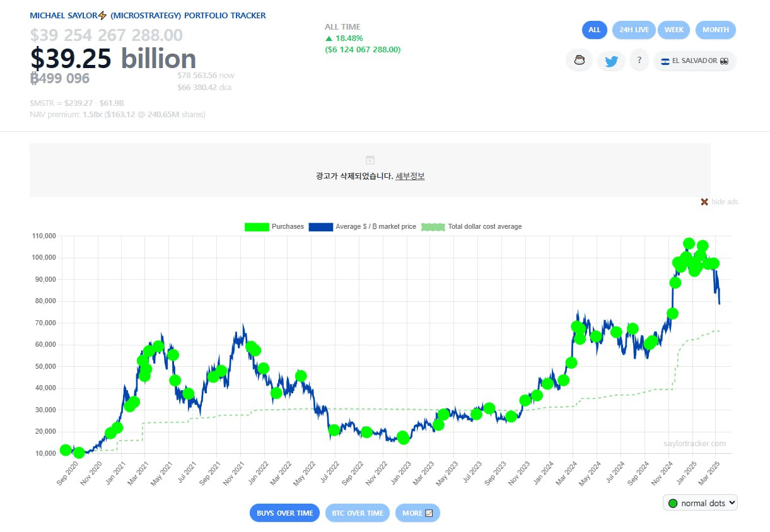Screen dimensions: 770x532
Task: Follow the 세부정보 link in the ad box
Action: point(410,176)
